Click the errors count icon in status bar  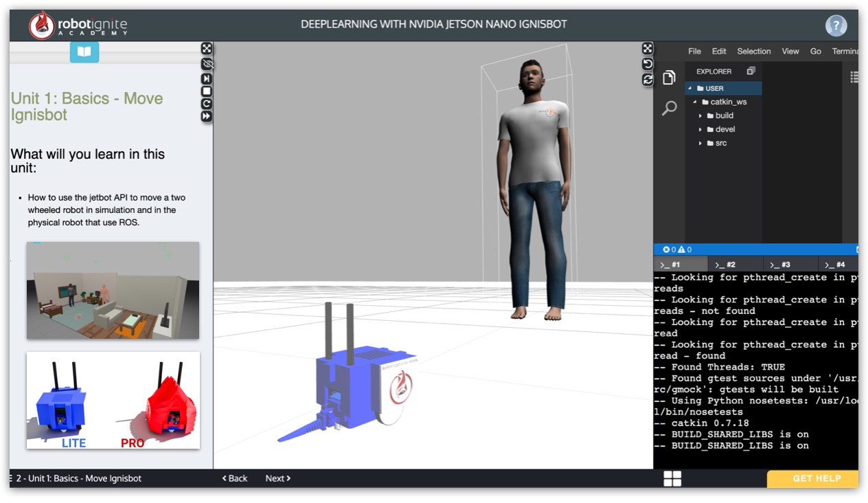[x=666, y=249]
